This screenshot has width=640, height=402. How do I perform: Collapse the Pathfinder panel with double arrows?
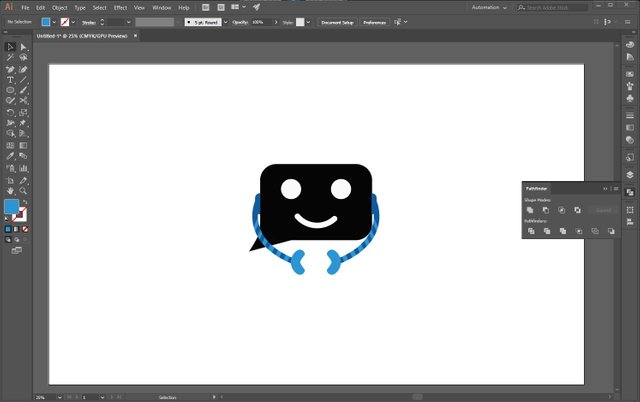click(x=604, y=188)
